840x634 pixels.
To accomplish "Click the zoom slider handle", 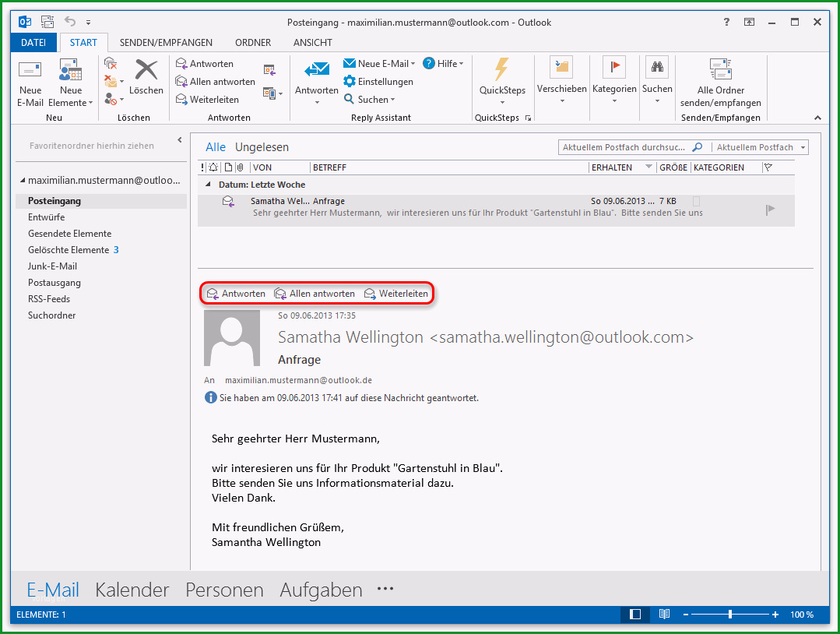I will 729,615.
